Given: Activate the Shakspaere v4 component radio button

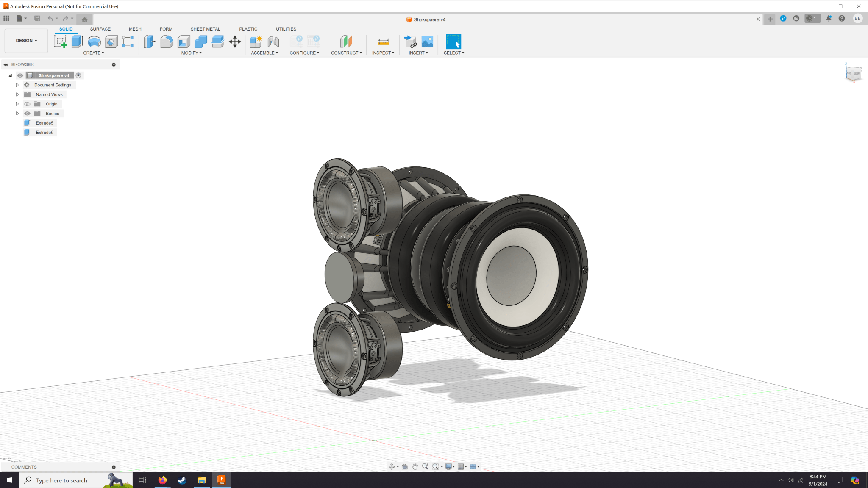Looking at the screenshot, I should pyautogui.click(x=78, y=75).
